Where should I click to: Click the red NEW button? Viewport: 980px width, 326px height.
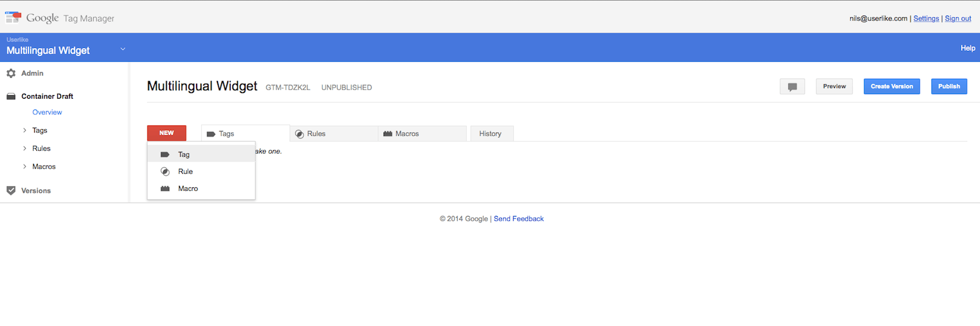coord(167,133)
